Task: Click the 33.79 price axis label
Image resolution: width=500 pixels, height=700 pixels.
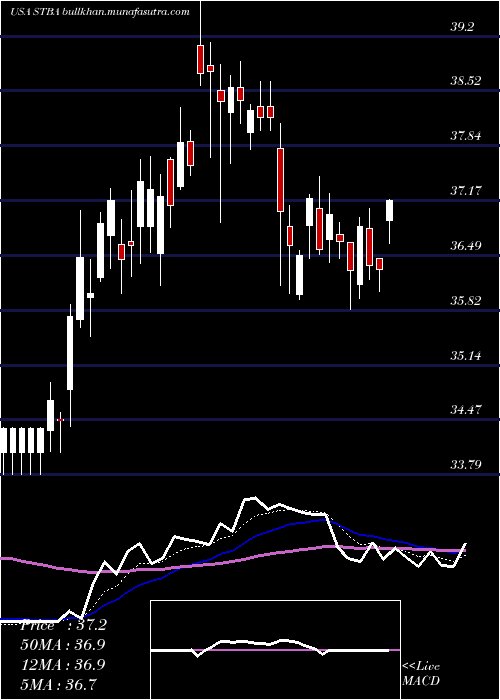Action: [465, 465]
